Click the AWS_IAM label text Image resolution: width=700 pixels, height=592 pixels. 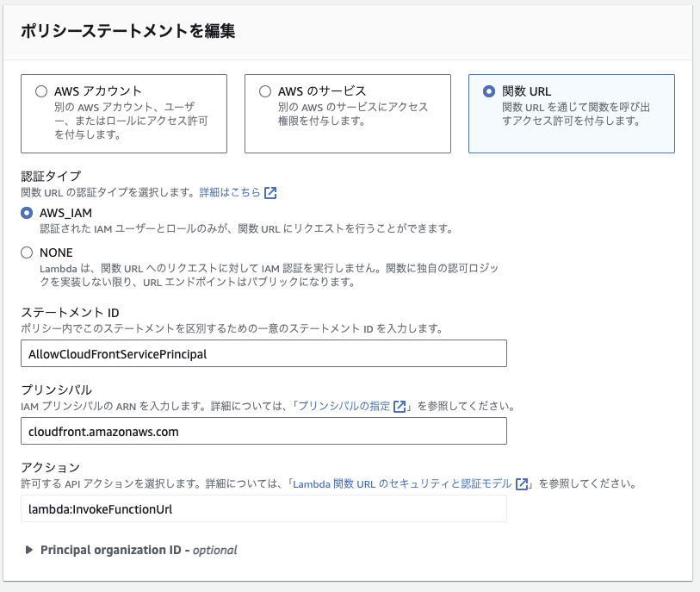tap(65, 213)
